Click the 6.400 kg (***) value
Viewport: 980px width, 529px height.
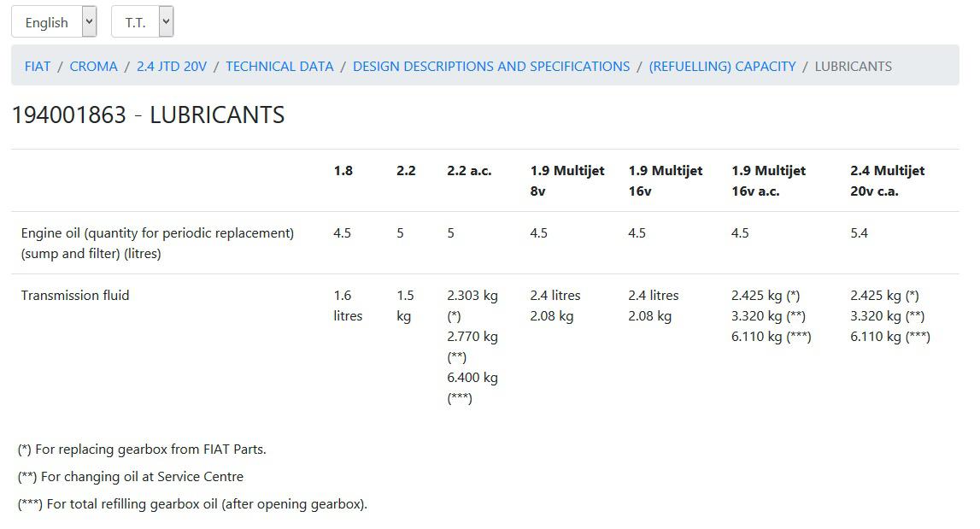tap(472, 388)
